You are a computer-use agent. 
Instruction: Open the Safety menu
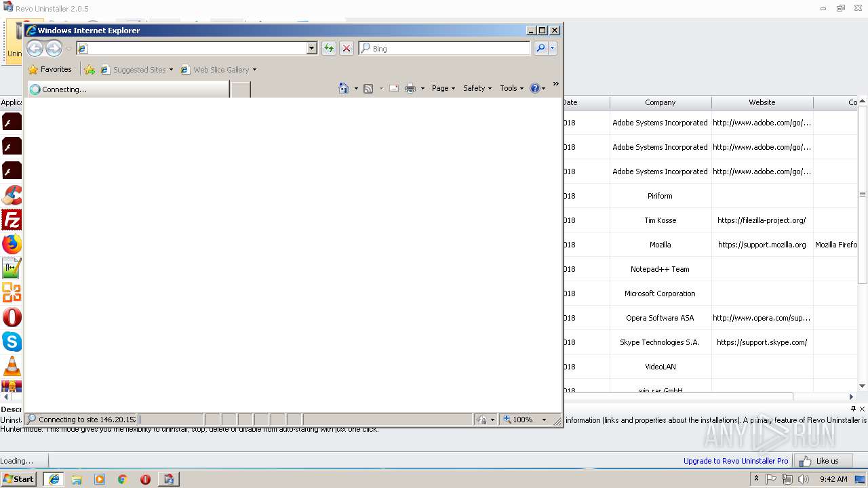[x=477, y=88]
